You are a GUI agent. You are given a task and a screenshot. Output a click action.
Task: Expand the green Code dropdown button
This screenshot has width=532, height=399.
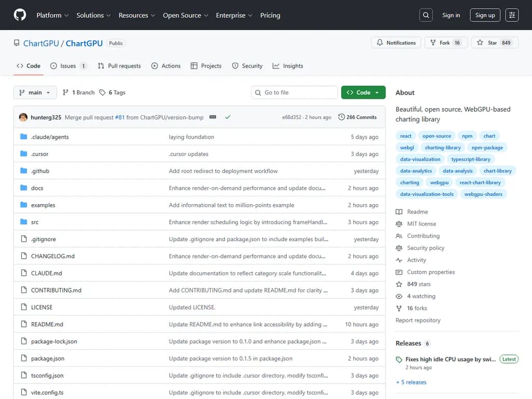[363, 92]
